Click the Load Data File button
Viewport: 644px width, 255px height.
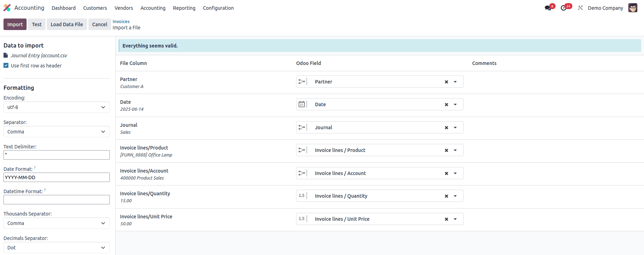(67, 24)
